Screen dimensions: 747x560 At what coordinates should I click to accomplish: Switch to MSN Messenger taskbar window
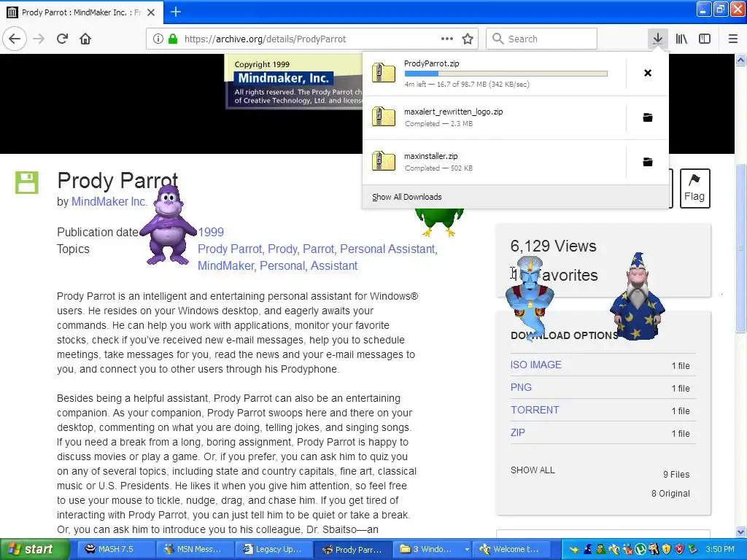click(194, 549)
